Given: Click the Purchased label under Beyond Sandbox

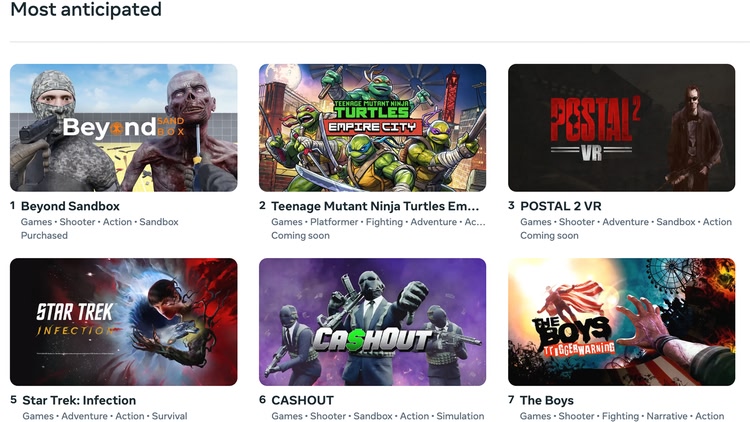Looking at the screenshot, I should click(44, 236).
